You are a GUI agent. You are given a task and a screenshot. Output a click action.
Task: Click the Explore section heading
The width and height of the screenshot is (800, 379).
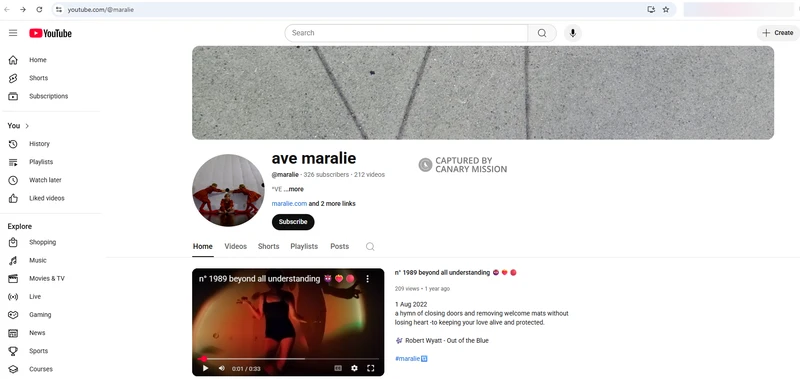tap(19, 226)
